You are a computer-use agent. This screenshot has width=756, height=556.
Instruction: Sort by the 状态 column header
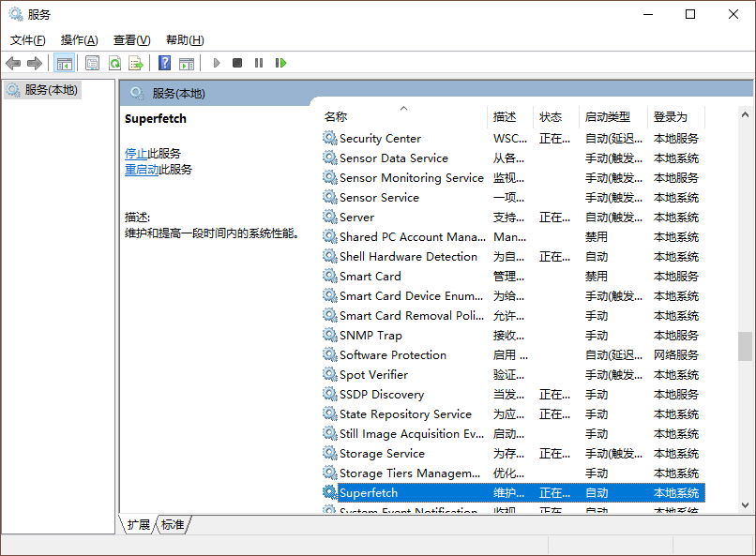(552, 116)
